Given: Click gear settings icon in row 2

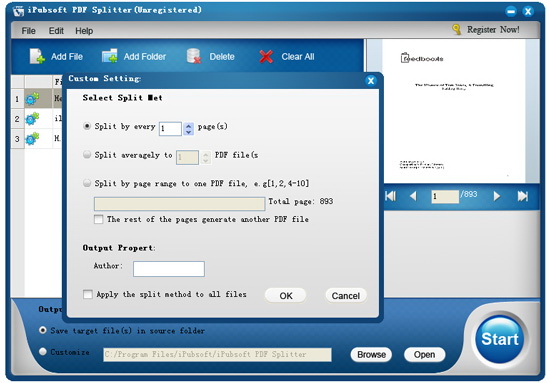Looking at the screenshot, I should coord(32,119).
